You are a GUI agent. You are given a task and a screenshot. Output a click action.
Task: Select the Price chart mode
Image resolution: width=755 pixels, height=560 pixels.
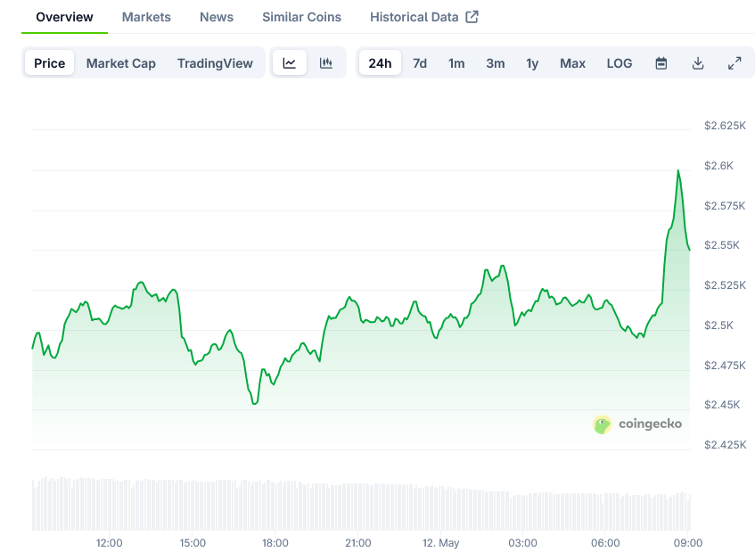[50, 63]
